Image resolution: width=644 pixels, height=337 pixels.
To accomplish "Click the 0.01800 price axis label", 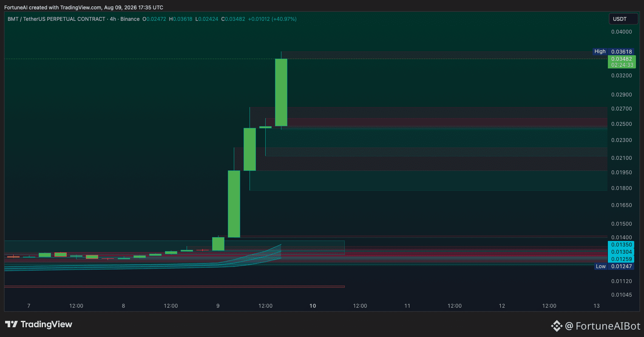I will [x=621, y=188].
